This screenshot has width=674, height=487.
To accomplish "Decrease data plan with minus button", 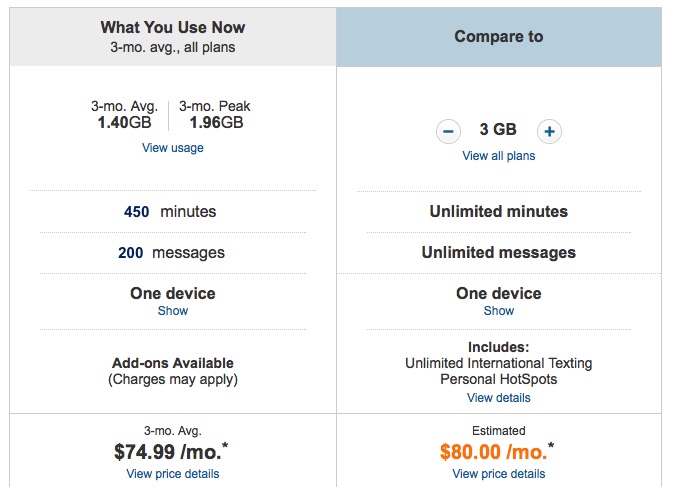I will point(448,131).
